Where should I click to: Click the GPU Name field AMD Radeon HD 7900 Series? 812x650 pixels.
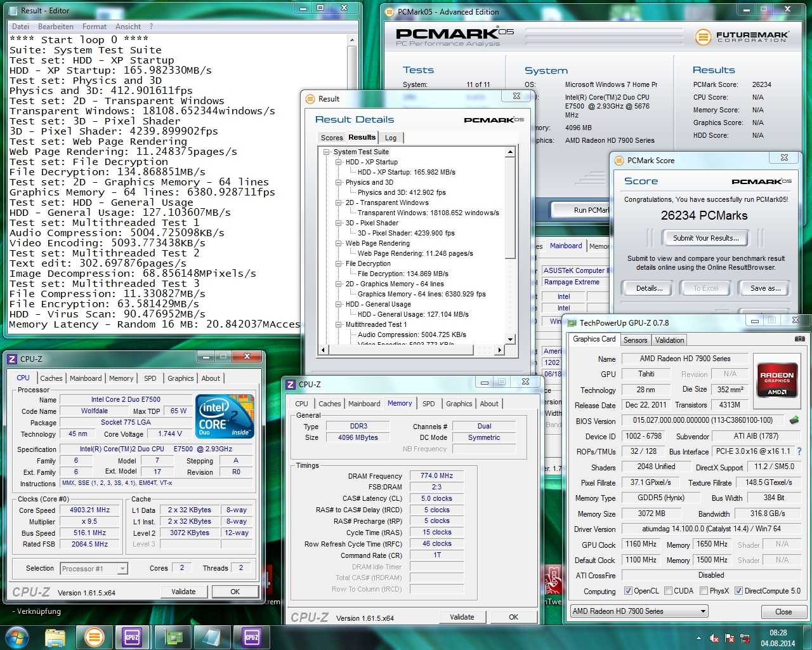(684, 359)
